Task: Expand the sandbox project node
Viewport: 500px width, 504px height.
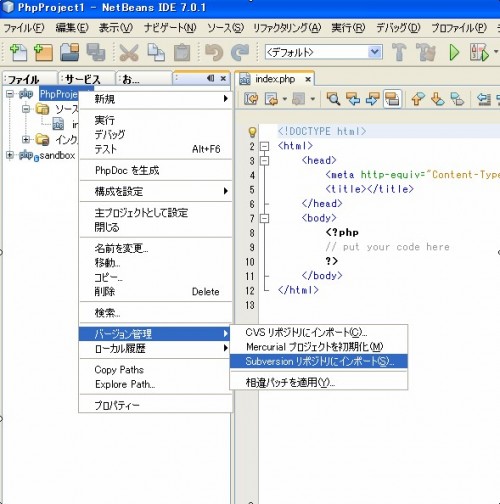Action: [x=10, y=155]
